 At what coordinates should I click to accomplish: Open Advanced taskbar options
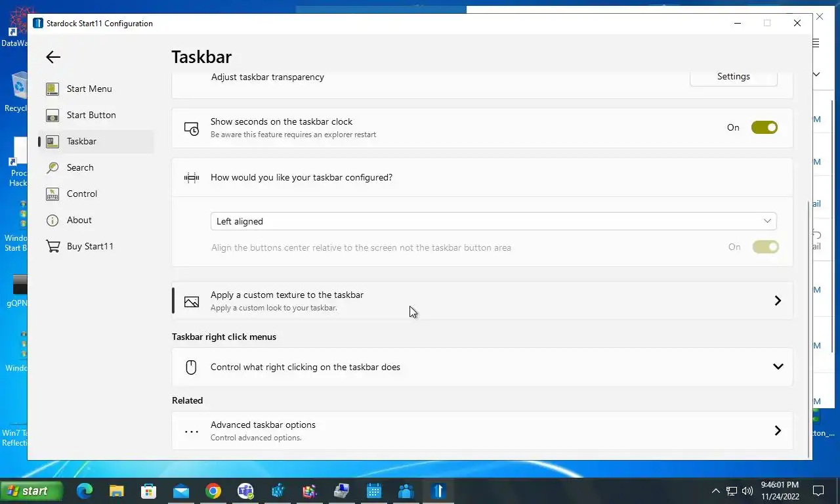[482, 430]
